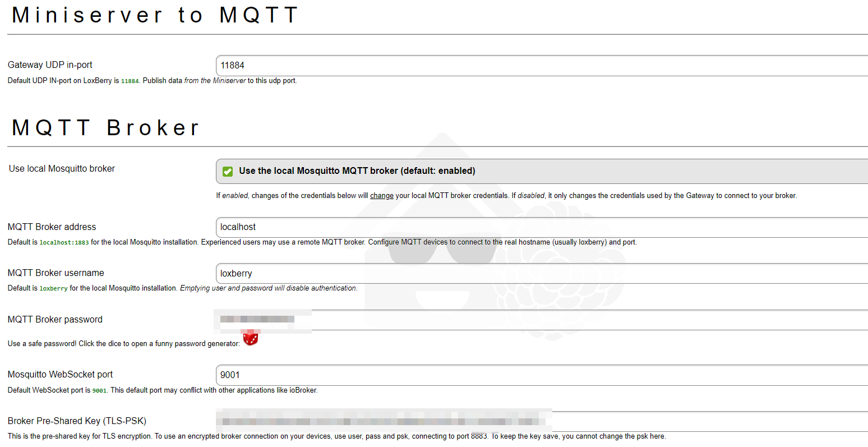Open the dice password generator

point(251,338)
